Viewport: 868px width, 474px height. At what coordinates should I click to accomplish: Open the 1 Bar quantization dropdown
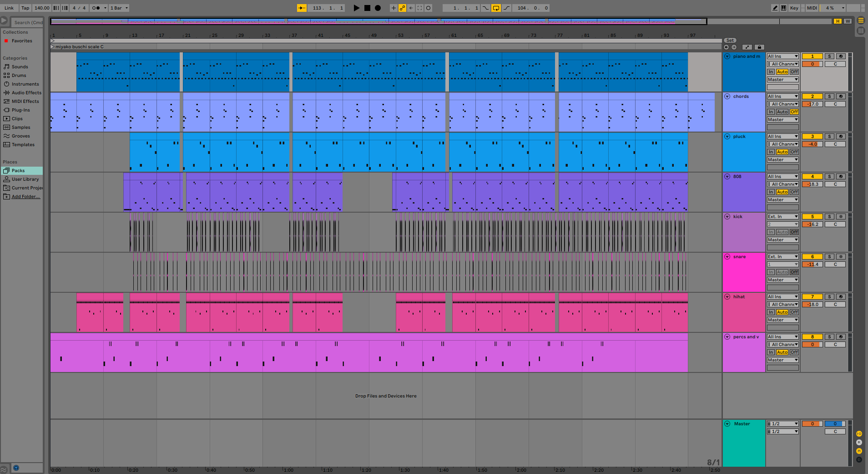[x=119, y=8]
